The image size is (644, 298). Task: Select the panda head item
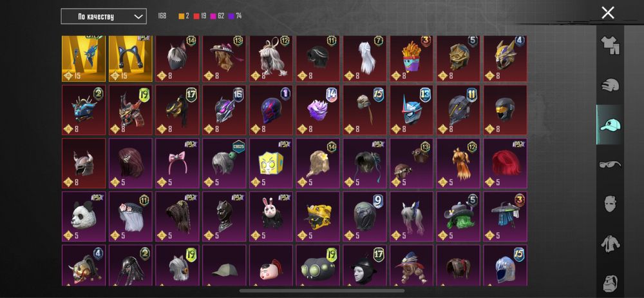[84, 217]
